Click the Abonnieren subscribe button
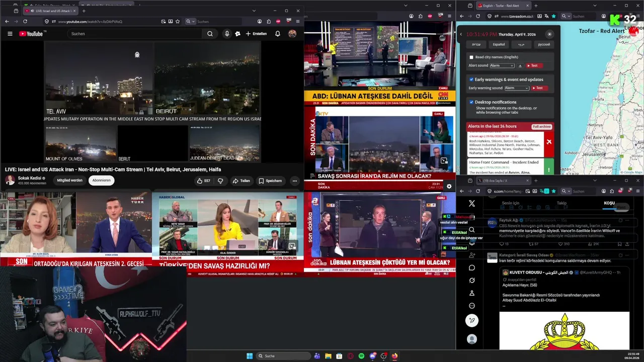The width and height of the screenshot is (644, 362). (101, 180)
